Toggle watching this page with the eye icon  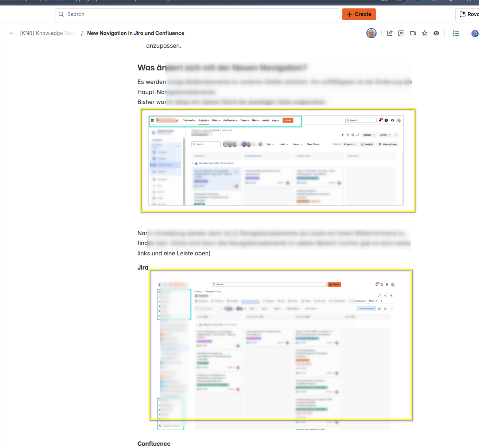click(x=436, y=33)
